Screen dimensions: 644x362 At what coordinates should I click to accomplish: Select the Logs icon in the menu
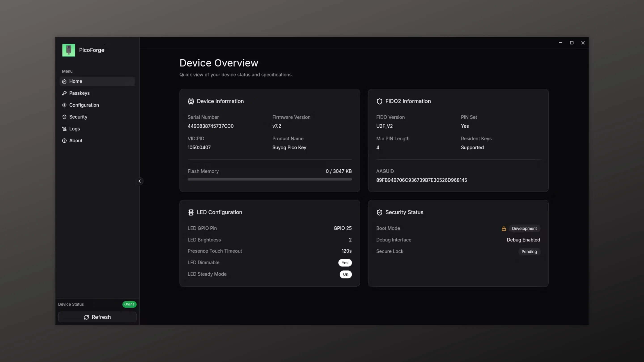(64, 128)
